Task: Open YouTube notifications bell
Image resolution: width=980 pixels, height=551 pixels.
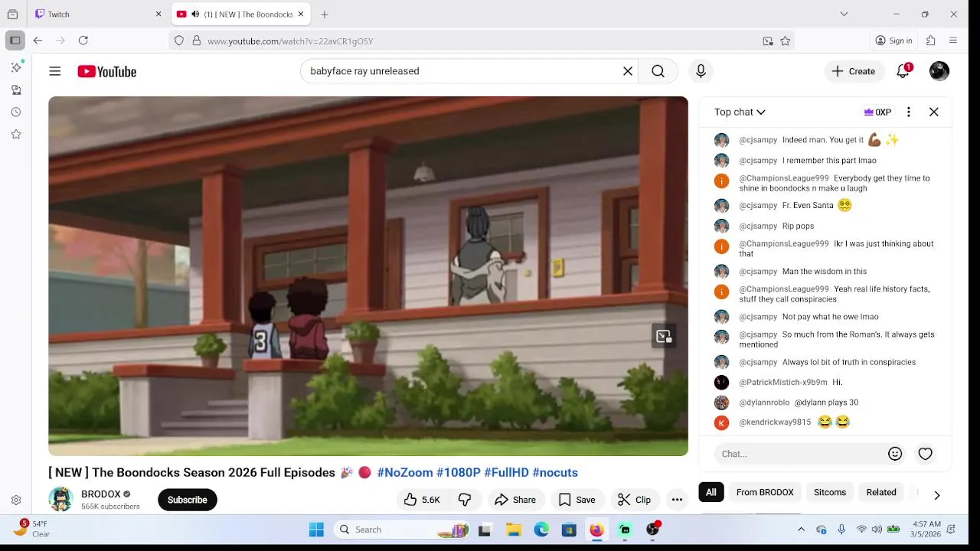Action: coord(903,71)
